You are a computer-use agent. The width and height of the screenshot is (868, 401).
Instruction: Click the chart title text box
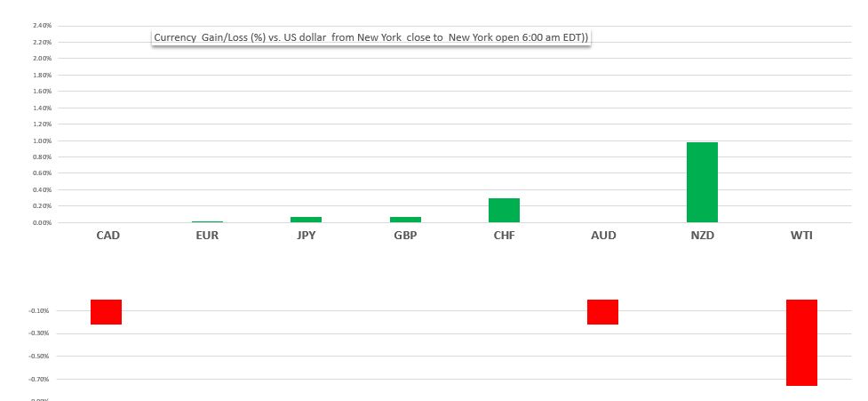(370, 37)
